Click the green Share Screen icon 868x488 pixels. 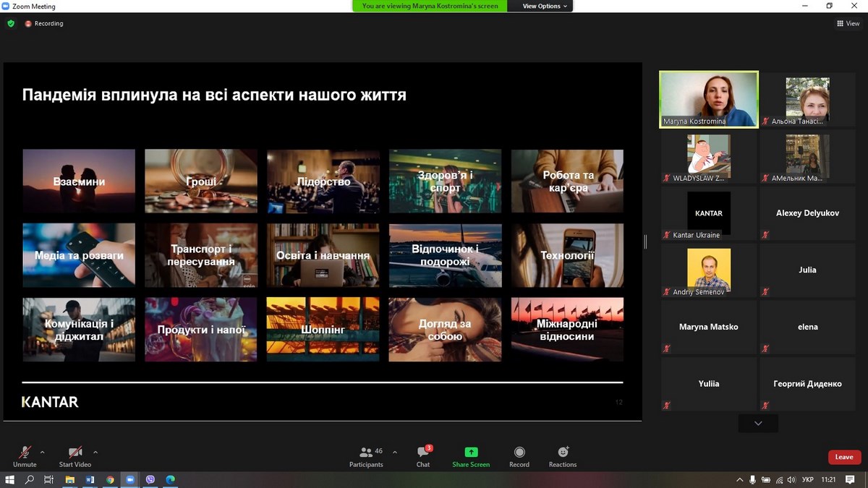pos(471,453)
